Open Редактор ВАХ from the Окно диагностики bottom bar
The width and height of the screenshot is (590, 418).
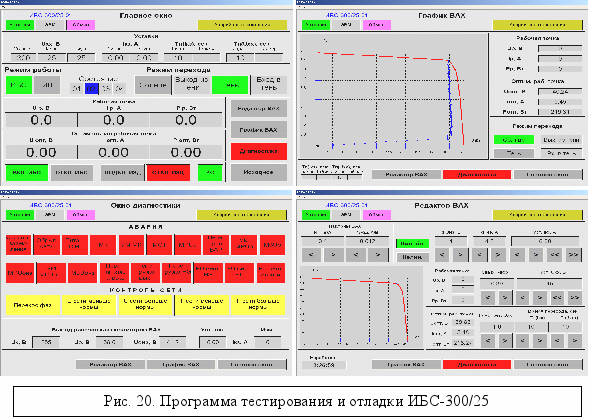[110, 365]
